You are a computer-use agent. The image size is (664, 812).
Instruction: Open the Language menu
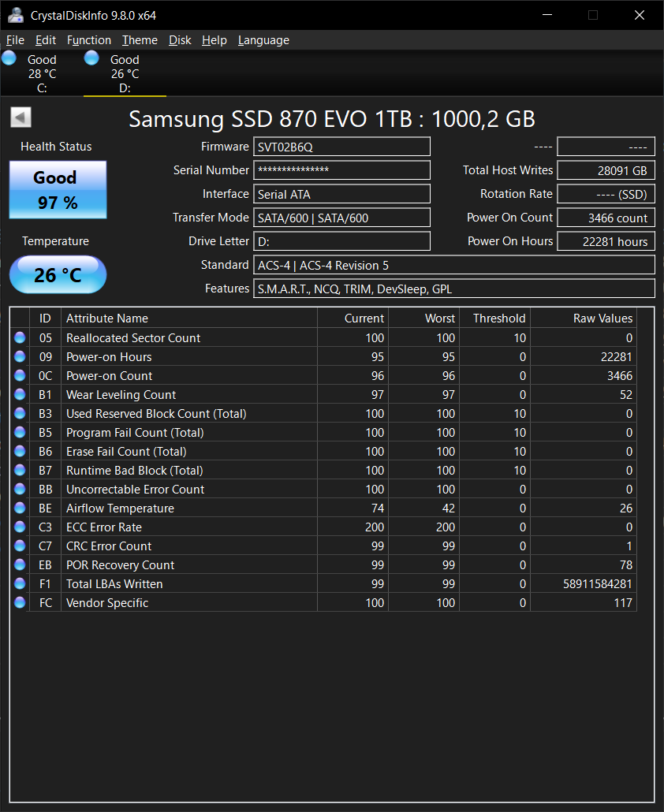coord(263,40)
